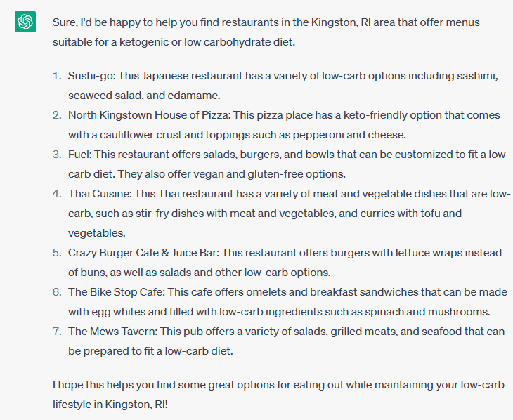Click 'lifestyle in Kingston, RI!' closing text
This screenshot has height=420, width=513.
point(110,405)
